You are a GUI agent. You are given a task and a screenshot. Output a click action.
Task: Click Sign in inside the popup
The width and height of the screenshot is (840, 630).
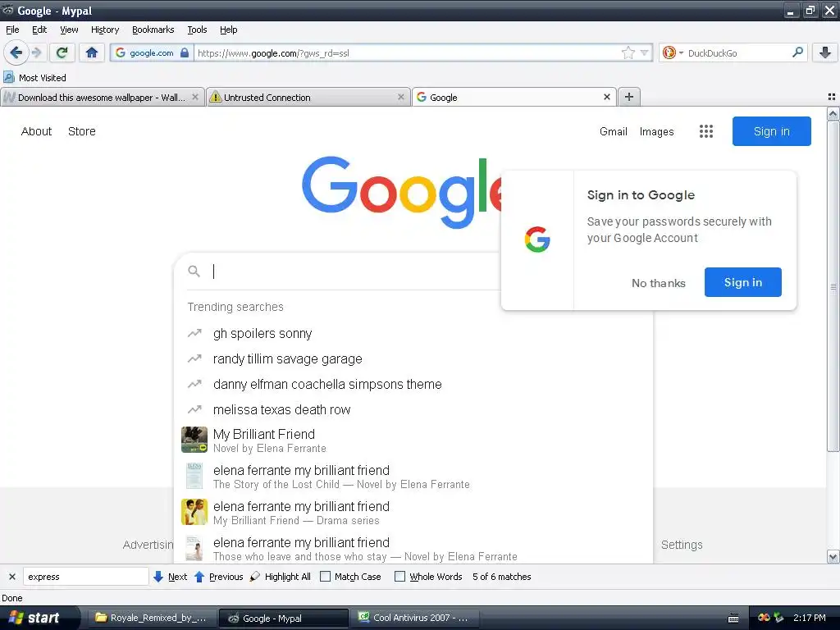(x=743, y=282)
